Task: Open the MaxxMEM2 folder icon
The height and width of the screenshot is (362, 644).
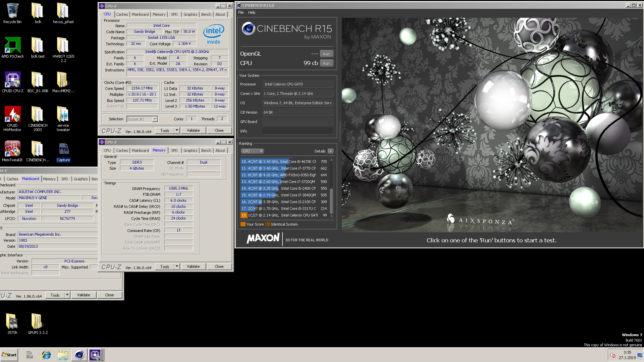Action: click(63, 82)
